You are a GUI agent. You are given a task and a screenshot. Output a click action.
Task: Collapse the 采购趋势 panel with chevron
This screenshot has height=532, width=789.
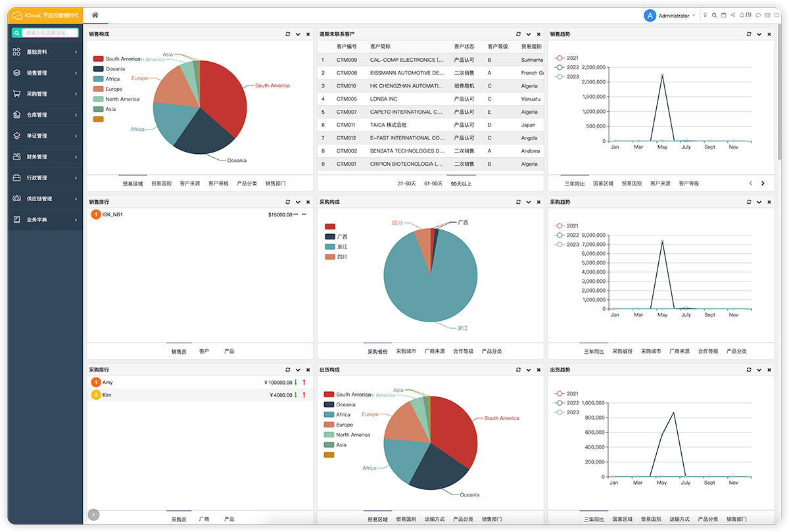point(758,203)
